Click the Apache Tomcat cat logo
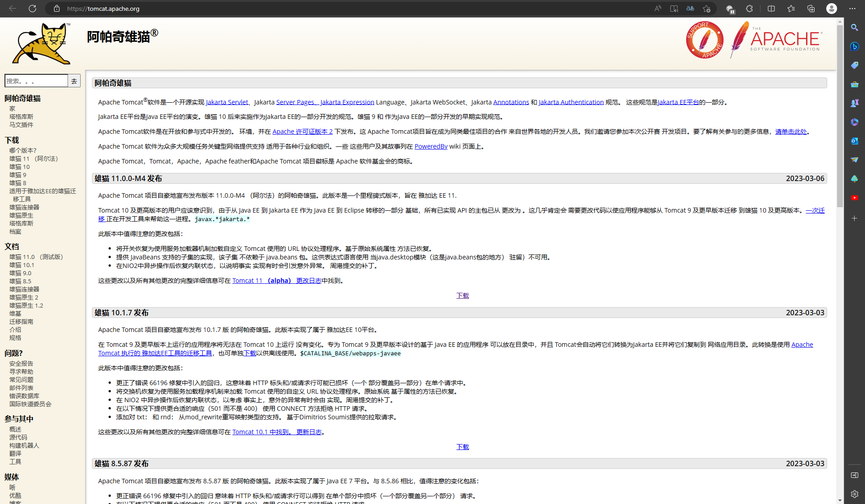Viewport: 865px width, 504px height. (x=41, y=44)
